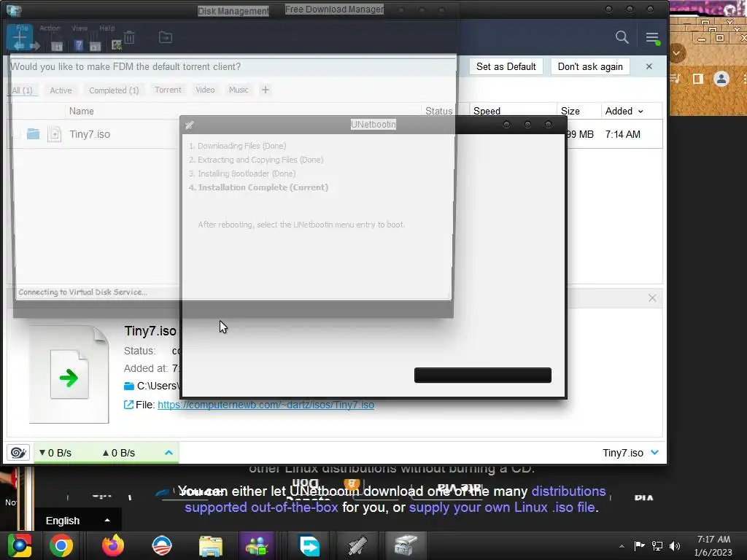Open the View menu in Disk Management

80,28
